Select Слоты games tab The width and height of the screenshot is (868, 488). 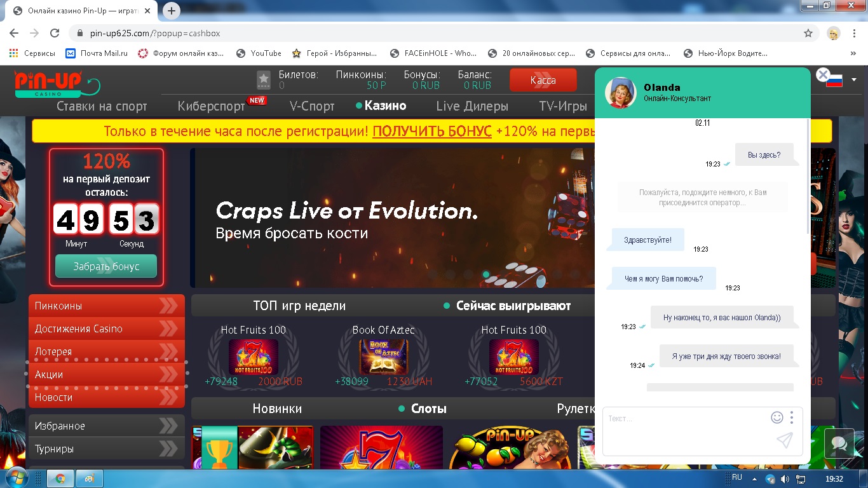pyautogui.click(x=429, y=409)
